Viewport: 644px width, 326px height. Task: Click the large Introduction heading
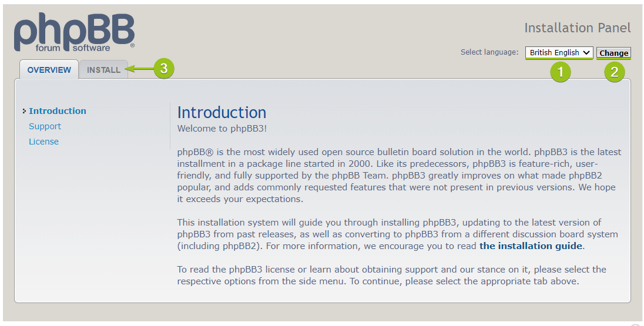click(222, 113)
